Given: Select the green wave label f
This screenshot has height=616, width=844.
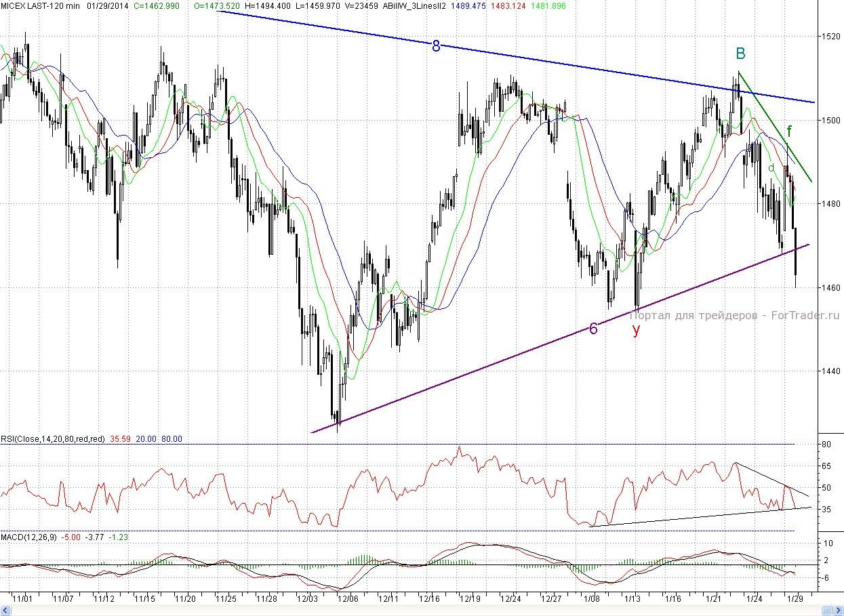Looking at the screenshot, I should 790,131.
